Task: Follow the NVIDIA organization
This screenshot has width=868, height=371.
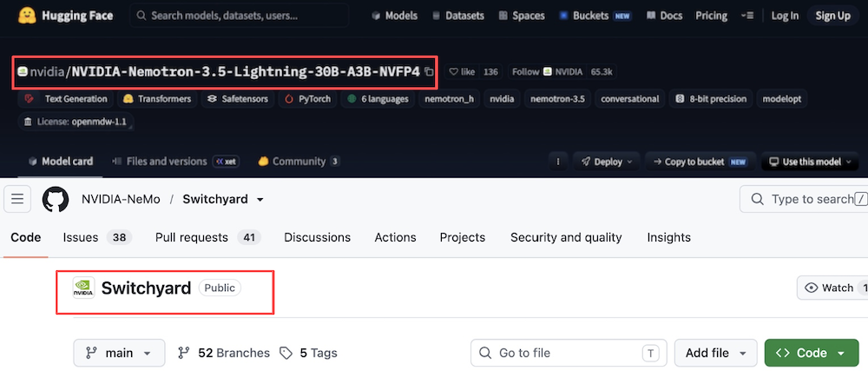Action: [x=548, y=72]
